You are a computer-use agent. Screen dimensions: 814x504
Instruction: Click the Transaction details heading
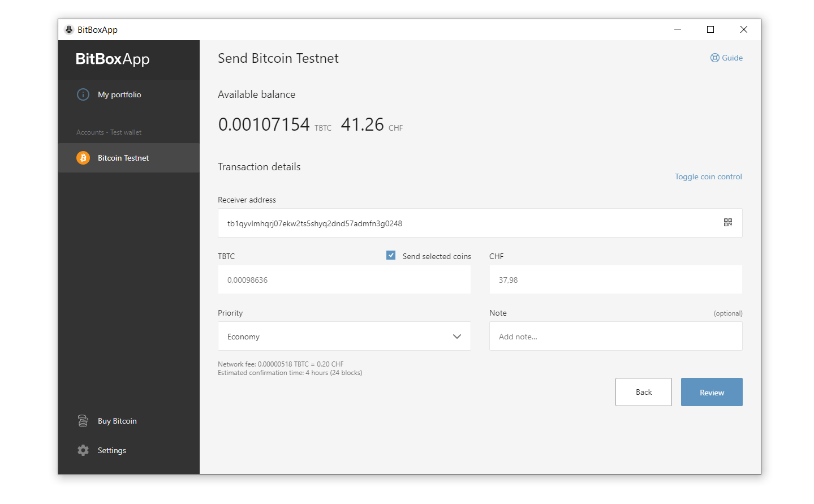pyautogui.click(x=259, y=167)
